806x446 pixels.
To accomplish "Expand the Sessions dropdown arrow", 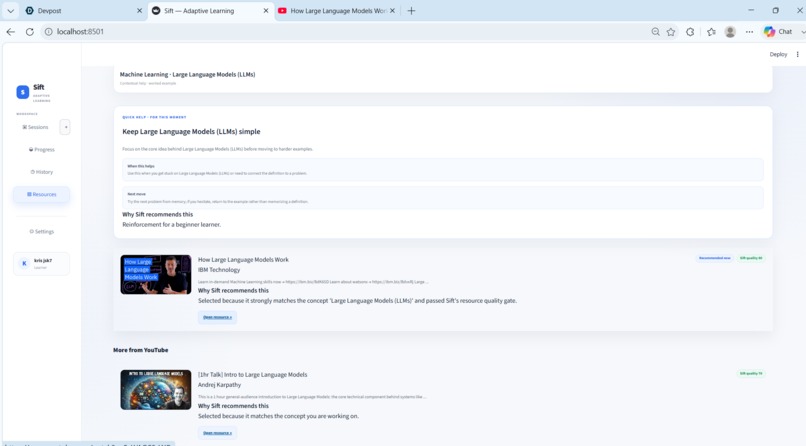I will click(65, 127).
